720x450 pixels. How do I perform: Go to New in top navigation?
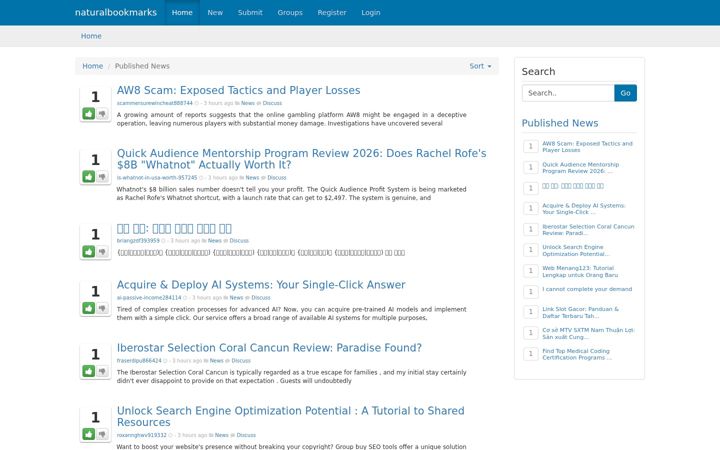click(x=215, y=12)
